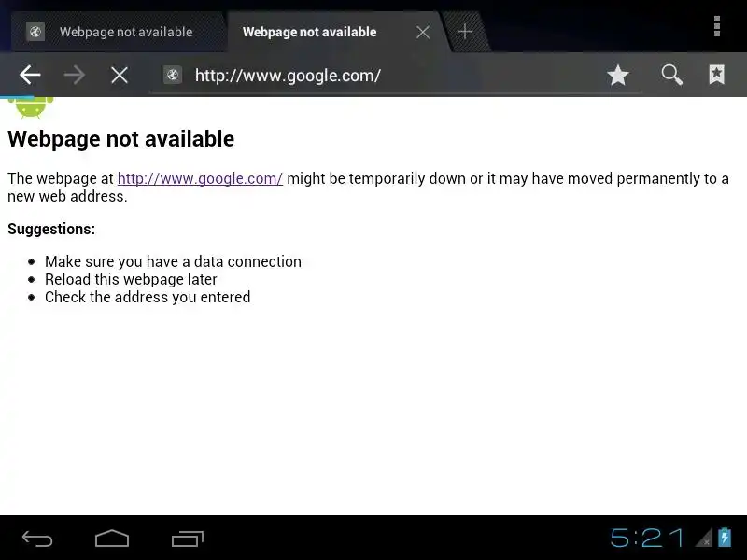Tap the Android system Back button
747x560 pixels.
(37, 539)
